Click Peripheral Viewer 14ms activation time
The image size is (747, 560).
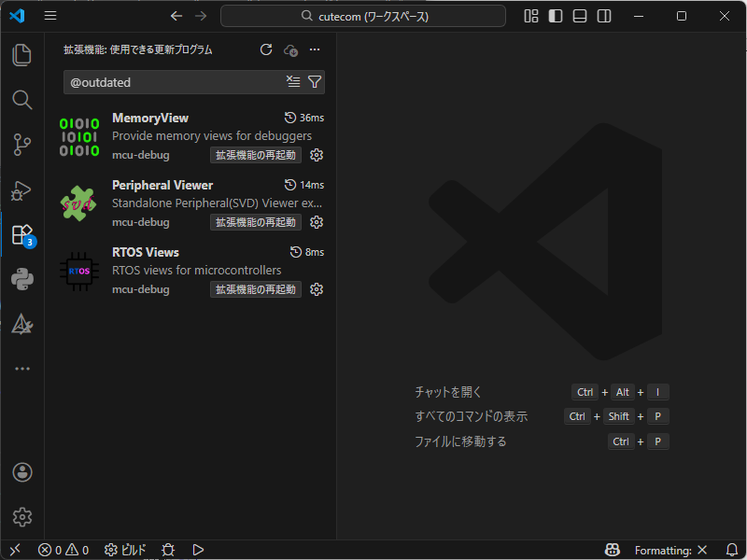(x=304, y=185)
